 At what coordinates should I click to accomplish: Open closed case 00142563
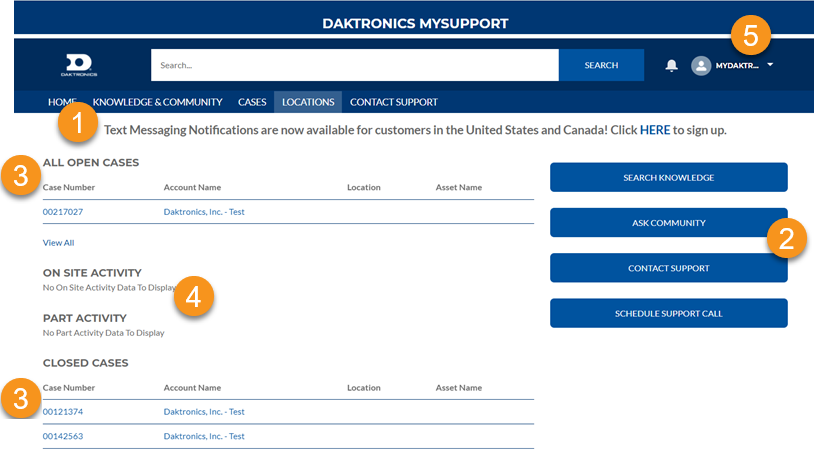pyautogui.click(x=63, y=436)
